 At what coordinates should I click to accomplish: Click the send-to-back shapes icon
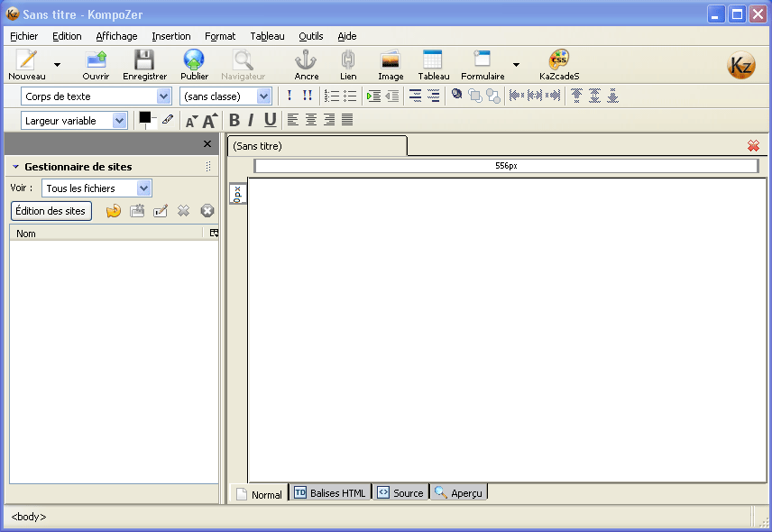[x=493, y=96]
